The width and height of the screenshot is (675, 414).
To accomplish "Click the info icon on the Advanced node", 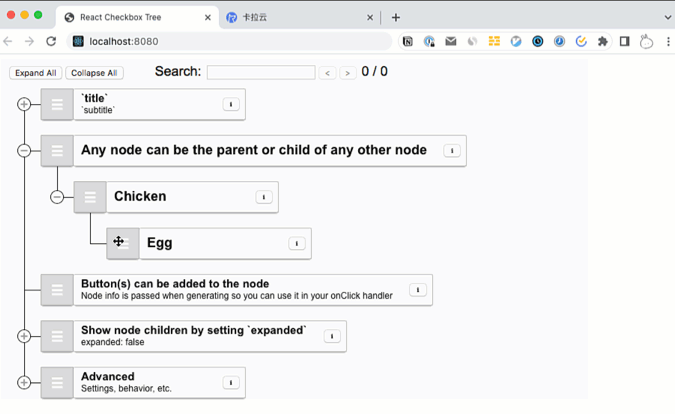I will 231,382.
